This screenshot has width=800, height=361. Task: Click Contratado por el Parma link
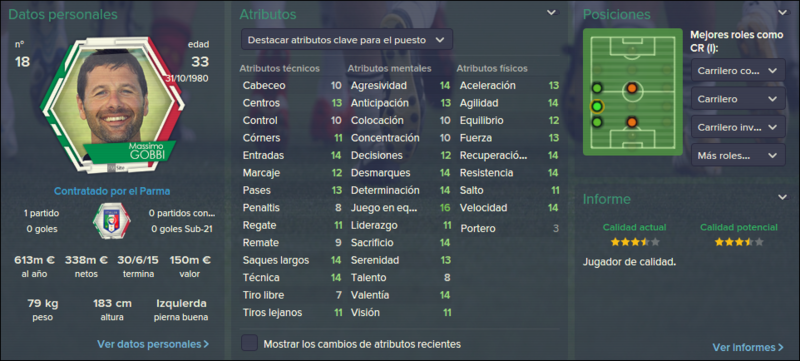[112, 191]
